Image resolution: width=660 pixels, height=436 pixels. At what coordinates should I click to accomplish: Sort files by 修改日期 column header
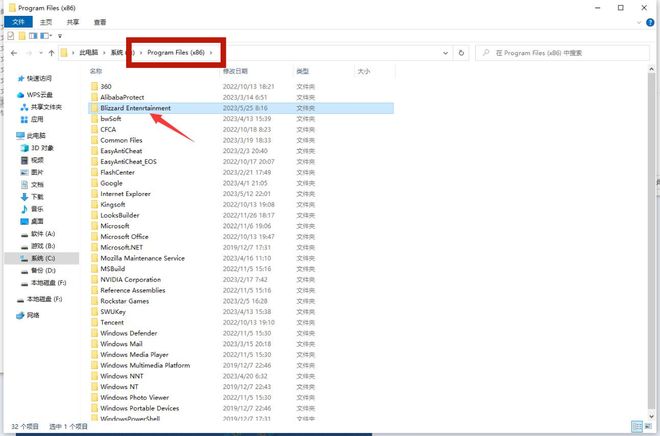pos(236,72)
